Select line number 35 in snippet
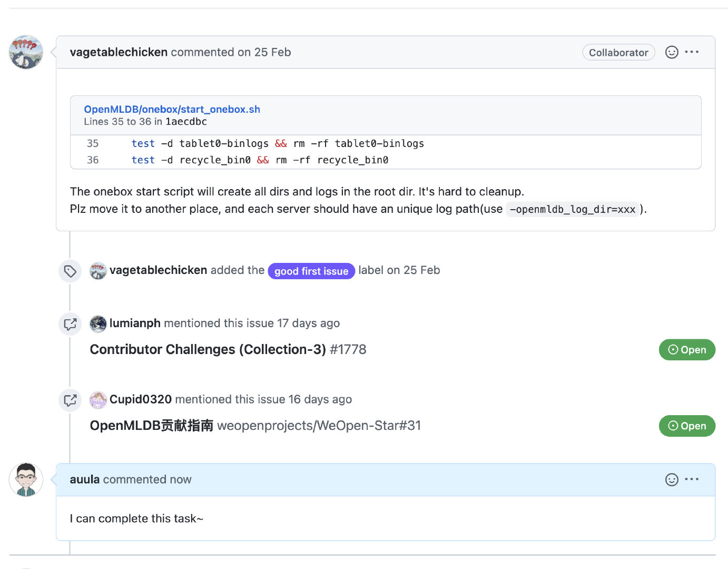Screen dimensions: 728x569 [93, 143]
